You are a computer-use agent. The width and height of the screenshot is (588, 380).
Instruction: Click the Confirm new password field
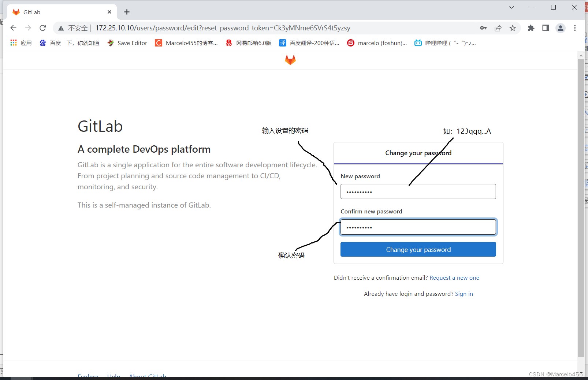pos(418,227)
